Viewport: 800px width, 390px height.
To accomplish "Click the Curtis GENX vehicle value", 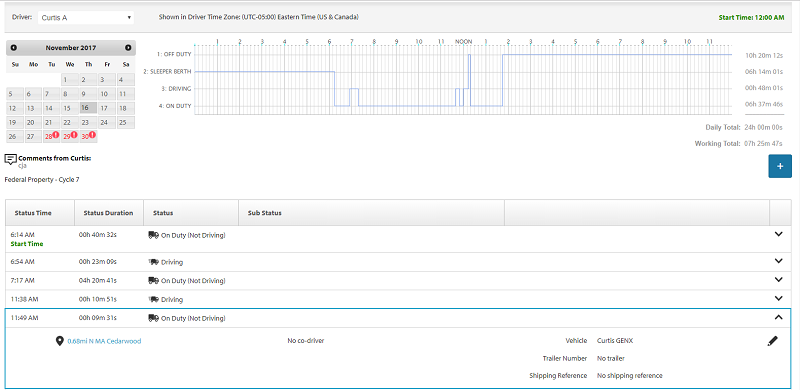I will 615,340.
